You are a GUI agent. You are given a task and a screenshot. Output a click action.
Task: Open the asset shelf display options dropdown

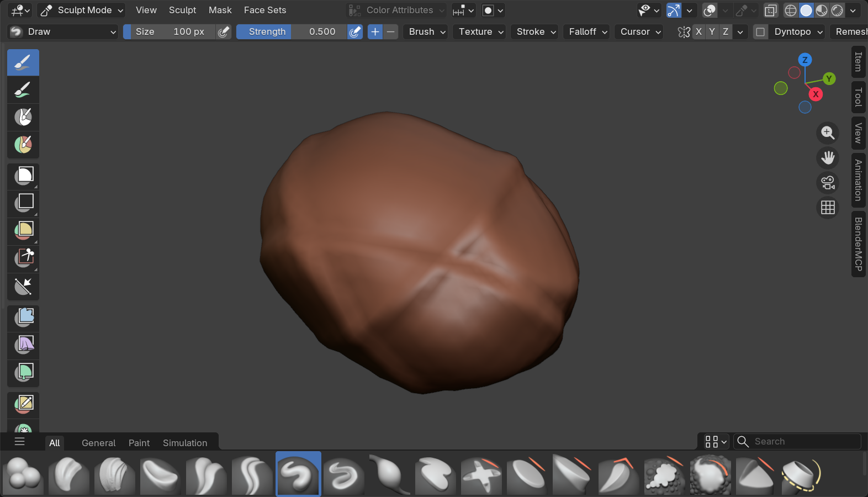716,442
